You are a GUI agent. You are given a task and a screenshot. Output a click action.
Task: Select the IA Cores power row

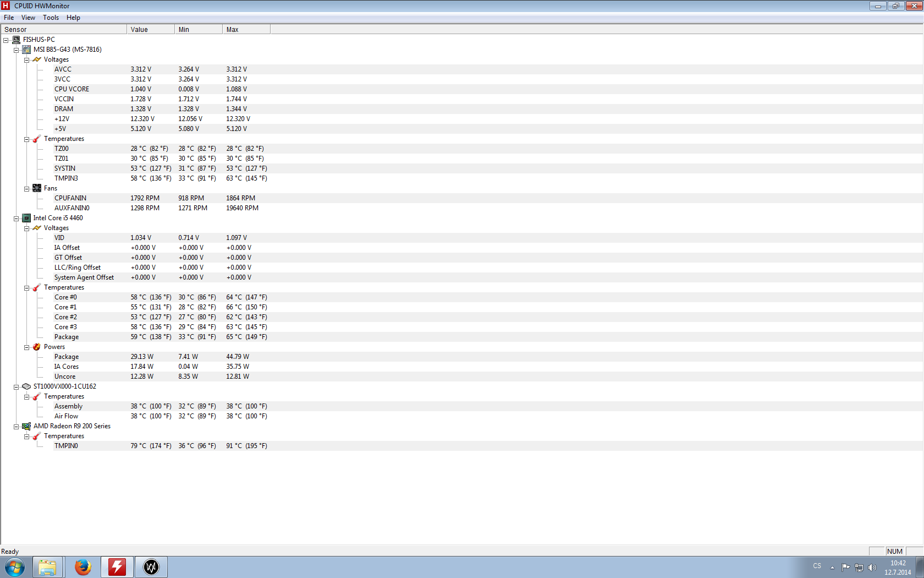click(x=488, y=367)
